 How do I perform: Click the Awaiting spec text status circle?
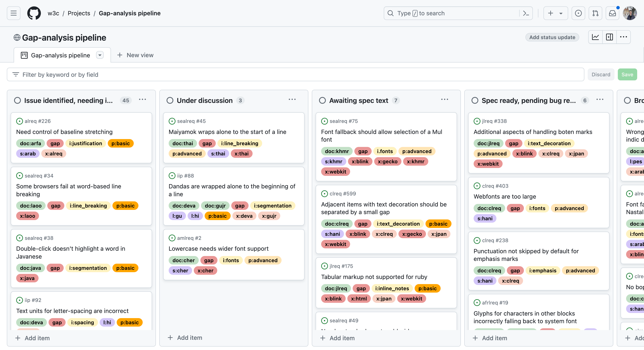pos(322,100)
